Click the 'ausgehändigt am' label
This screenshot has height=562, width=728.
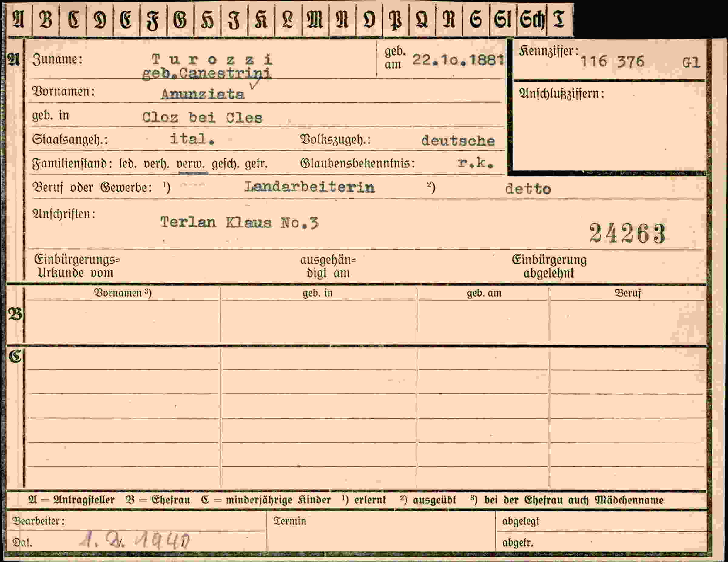328,266
